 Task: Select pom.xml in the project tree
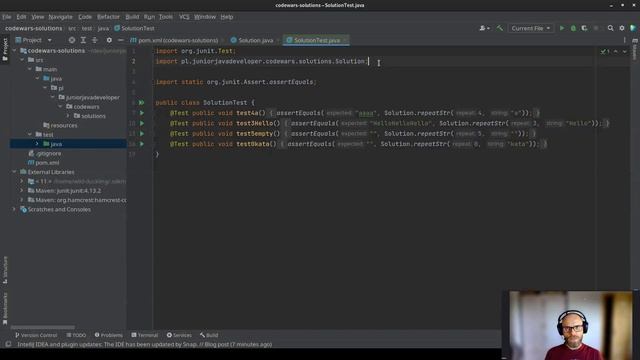click(x=43, y=162)
